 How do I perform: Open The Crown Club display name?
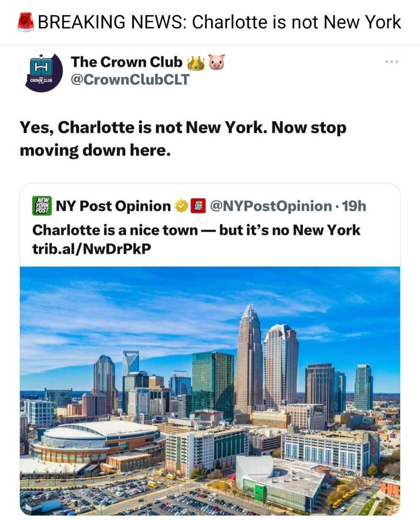[126, 62]
